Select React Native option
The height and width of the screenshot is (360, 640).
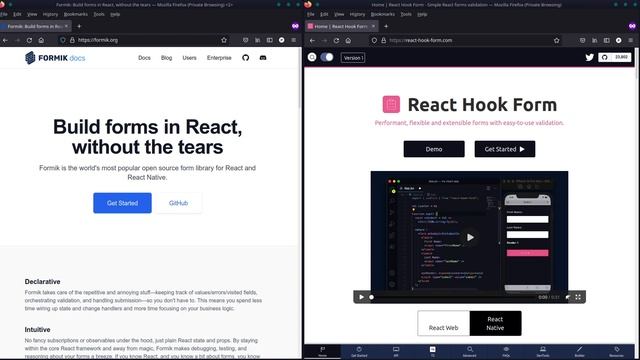(495, 323)
